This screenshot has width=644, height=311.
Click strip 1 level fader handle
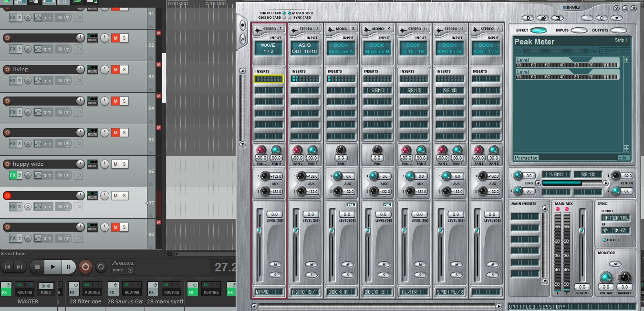pyautogui.click(x=259, y=231)
